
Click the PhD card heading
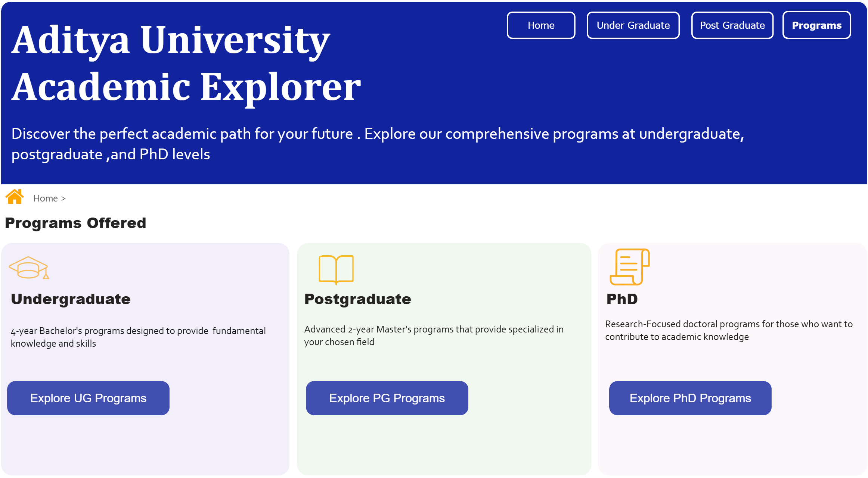click(x=622, y=299)
